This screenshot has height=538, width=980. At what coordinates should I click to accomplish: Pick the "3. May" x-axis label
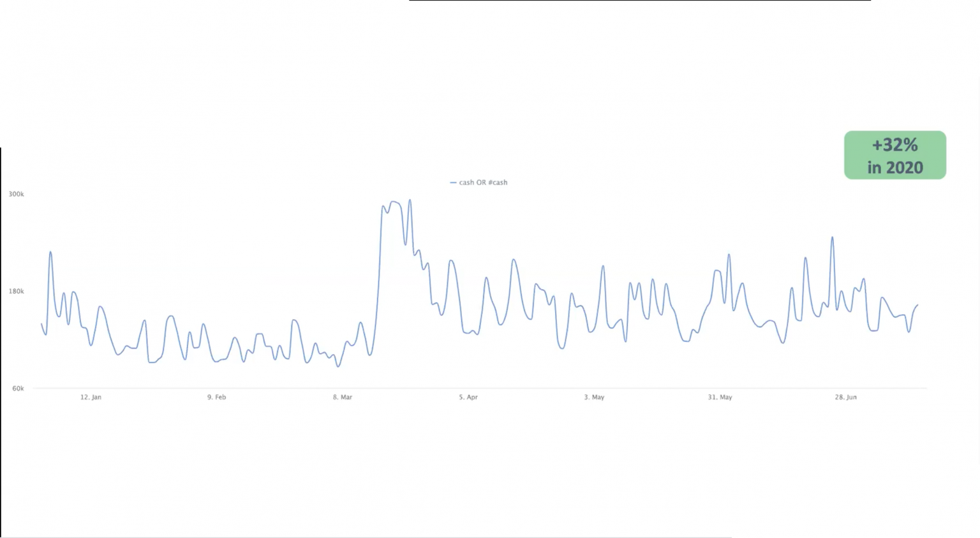[x=594, y=397]
